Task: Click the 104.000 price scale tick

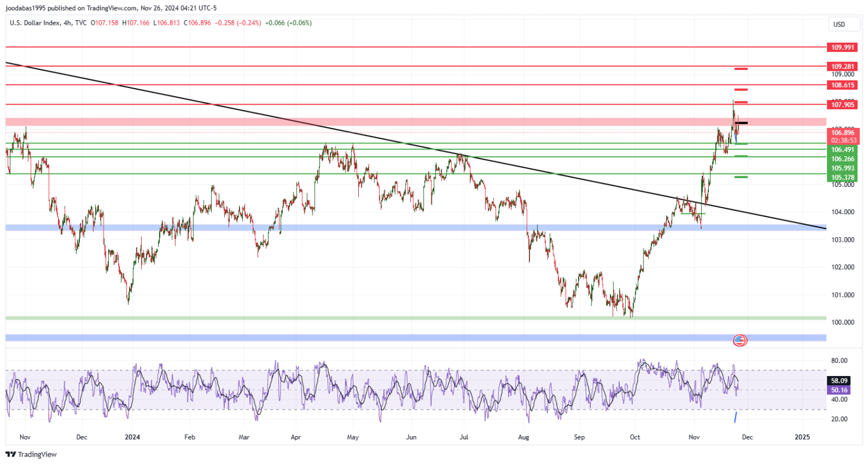Action: 843,212
